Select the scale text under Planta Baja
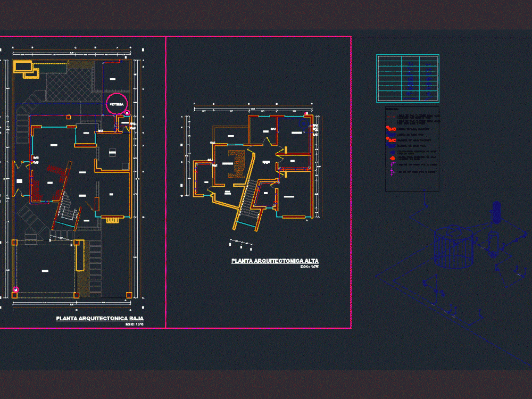Viewport: 532px width, 399px height. [137, 324]
